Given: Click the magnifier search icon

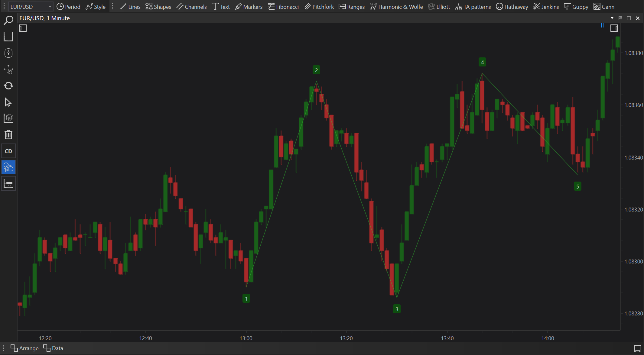Looking at the screenshot, I should click(8, 20).
